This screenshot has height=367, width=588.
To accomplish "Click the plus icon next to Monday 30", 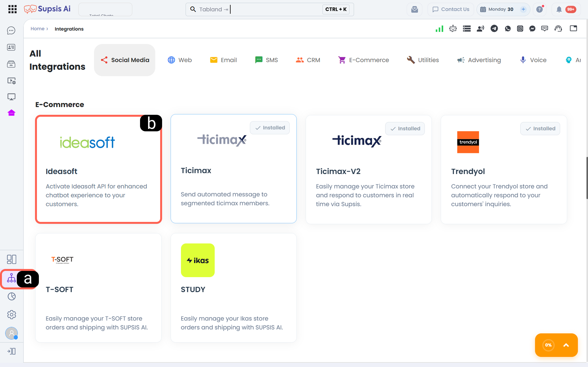I will click(x=523, y=9).
